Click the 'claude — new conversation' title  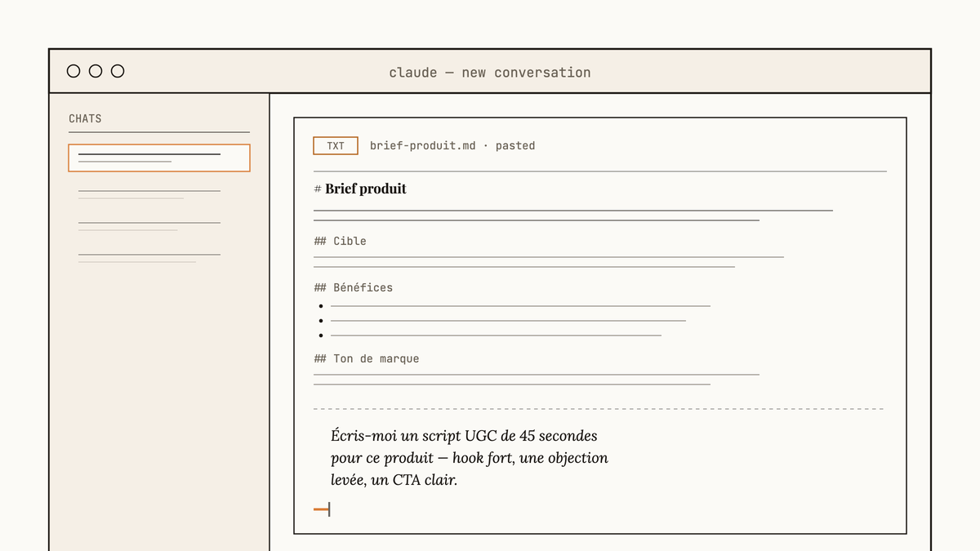490,72
